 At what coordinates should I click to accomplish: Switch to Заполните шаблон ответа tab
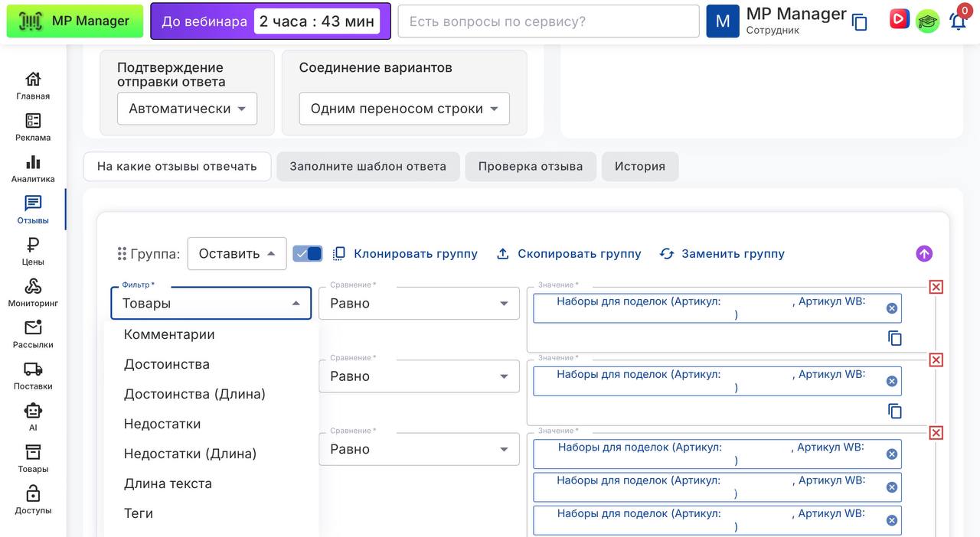coord(367,166)
